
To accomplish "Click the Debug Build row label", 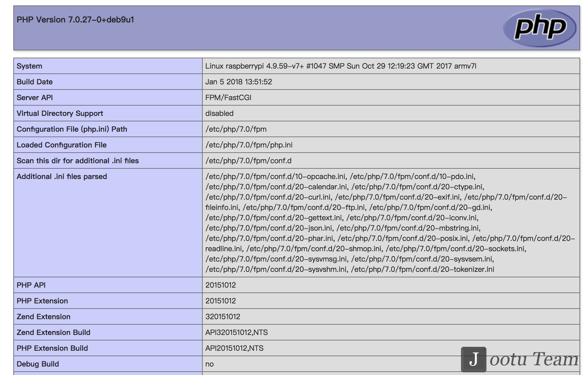I will (38, 364).
